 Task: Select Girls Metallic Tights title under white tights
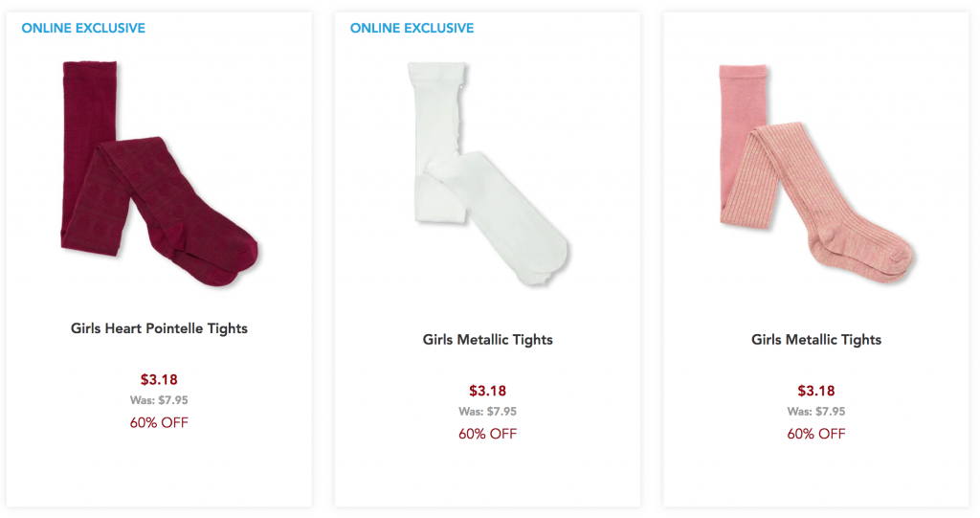[487, 340]
